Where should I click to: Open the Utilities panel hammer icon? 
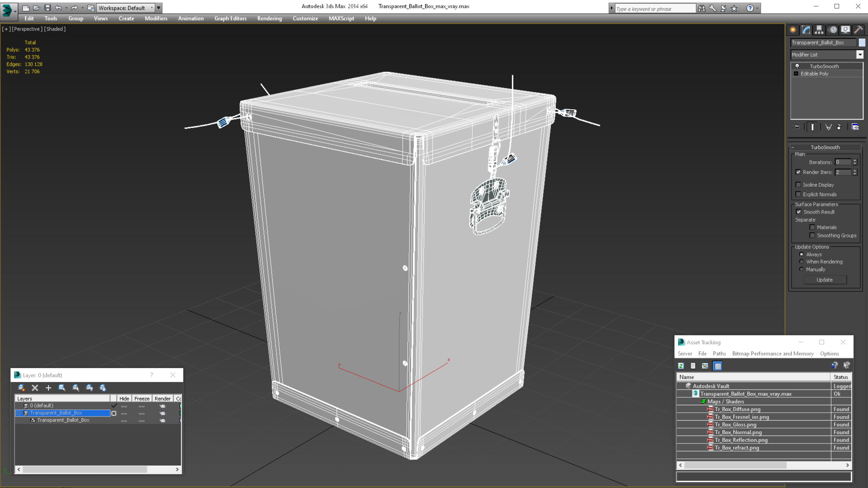[858, 30]
